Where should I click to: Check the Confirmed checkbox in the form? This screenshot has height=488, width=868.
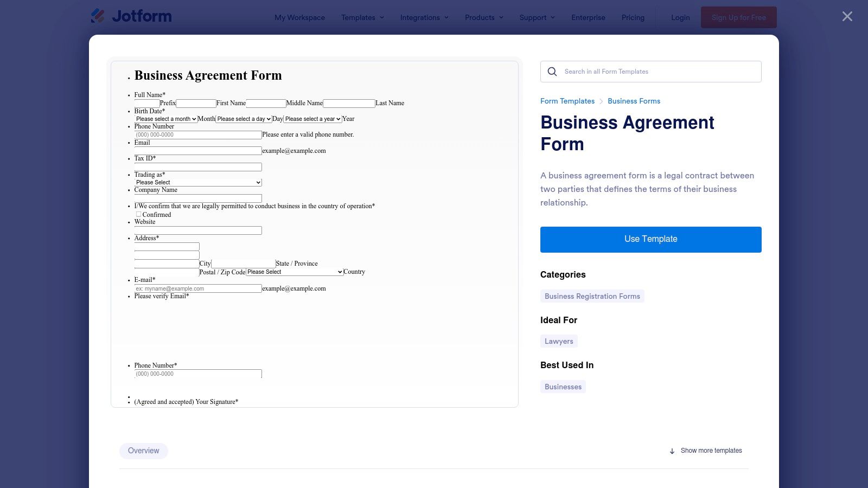(x=138, y=214)
